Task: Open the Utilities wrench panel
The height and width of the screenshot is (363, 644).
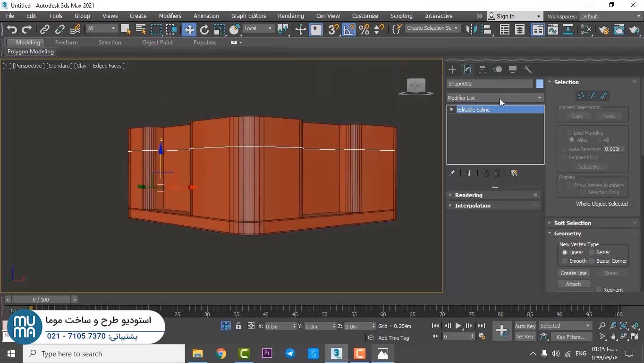Action: coord(528,69)
